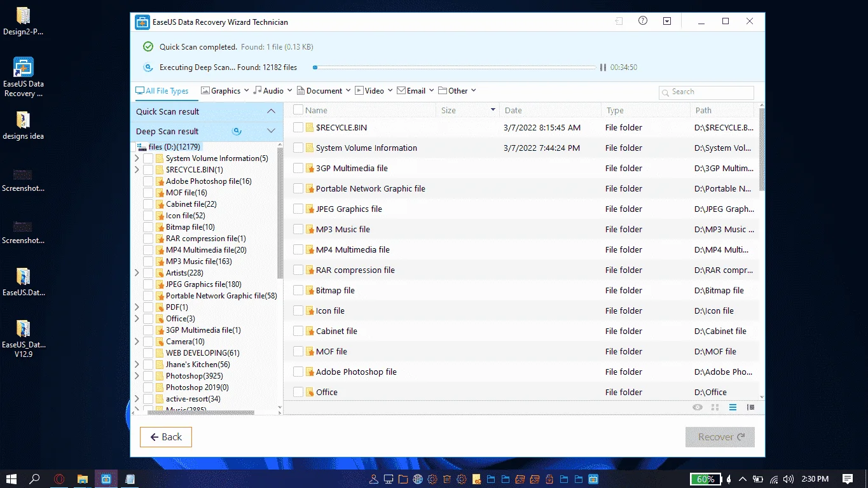Collapse the Quick Scan result section
Image resolution: width=868 pixels, height=488 pixels.
271,111
